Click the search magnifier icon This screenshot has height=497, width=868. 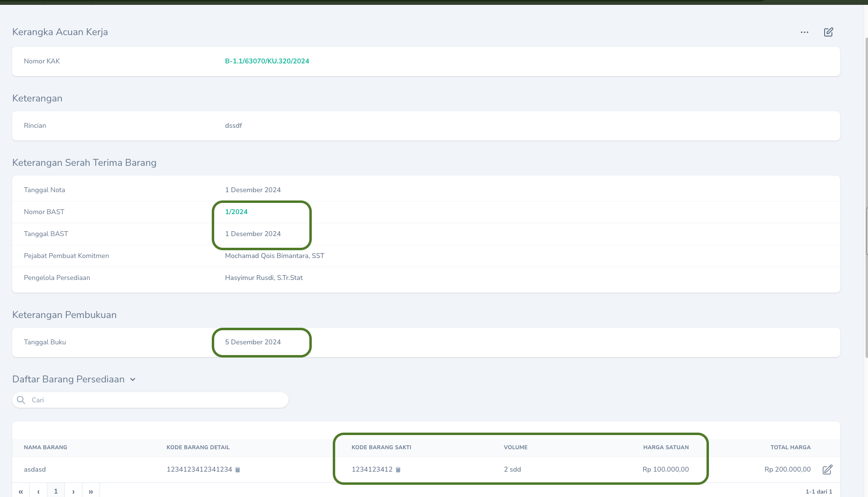point(21,400)
